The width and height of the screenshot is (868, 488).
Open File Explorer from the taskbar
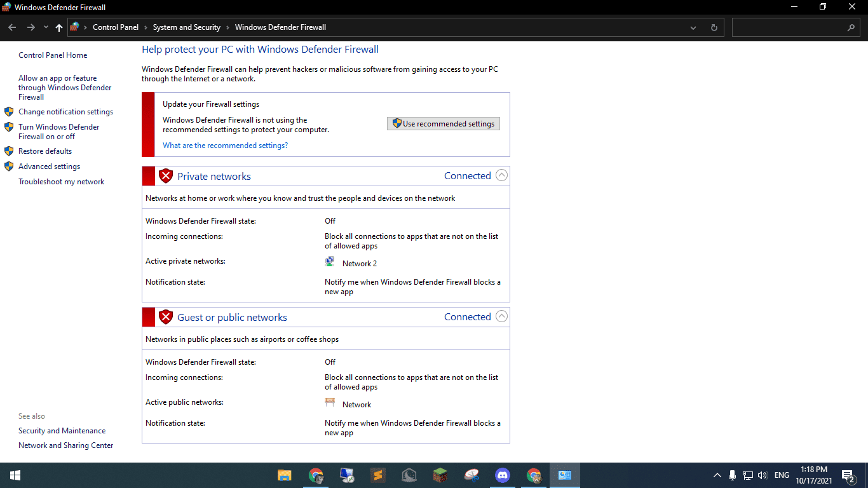[284, 475]
